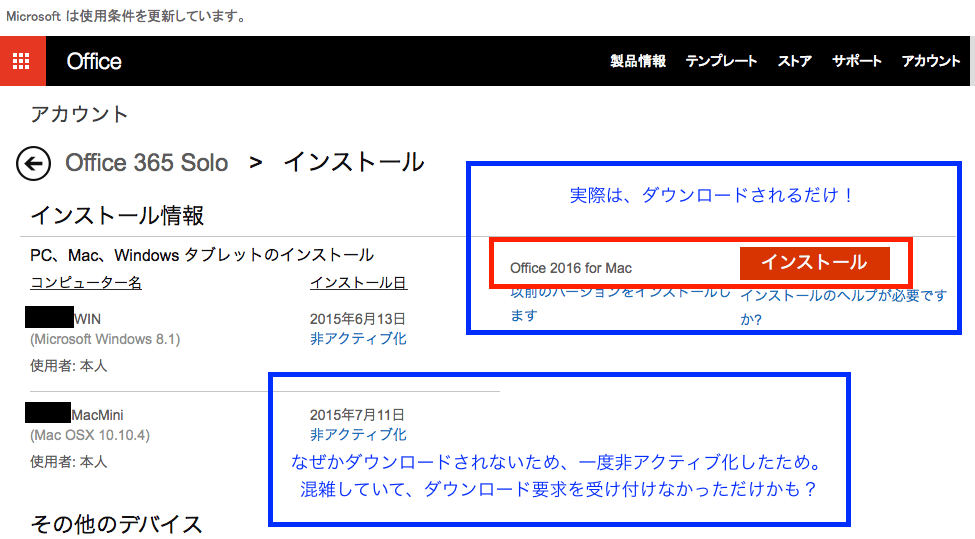Open the アカウント menu

click(x=931, y=61)
